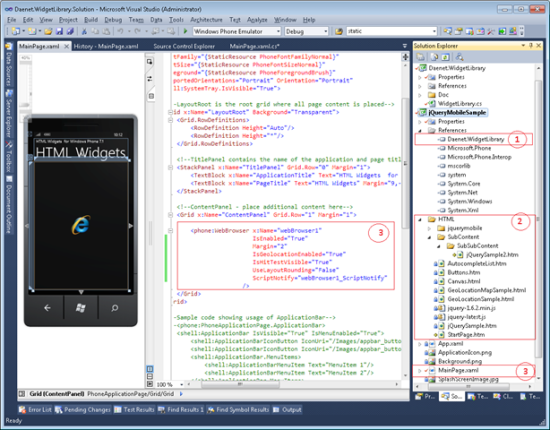Open the Debug configuration dropdown
Image resolution: width=550 pixels, height=430 pixels.
pyautogui.click(x=326, y=31)
